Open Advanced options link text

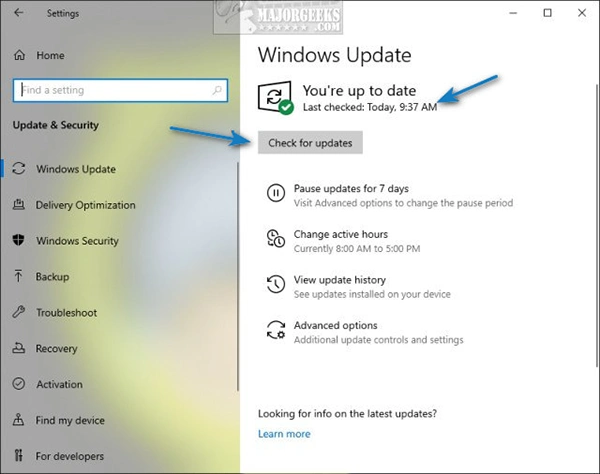(x=335, y=325)
